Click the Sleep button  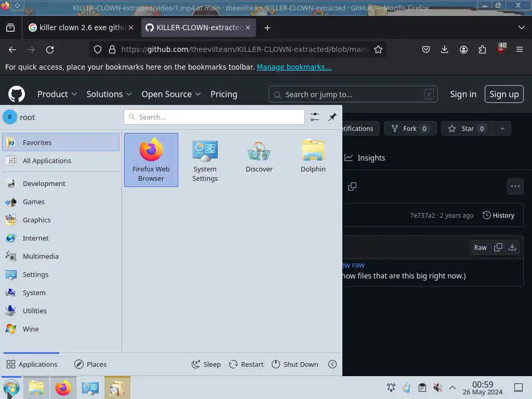coord(206,364)
